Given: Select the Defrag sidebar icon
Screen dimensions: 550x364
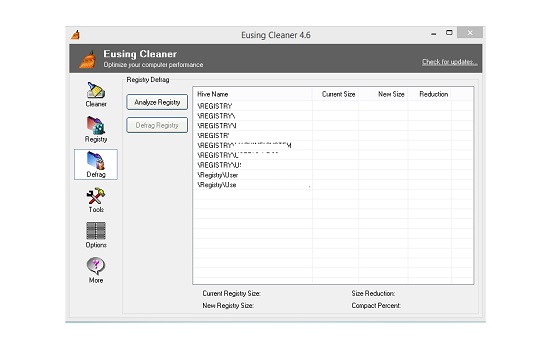Looking at the screenshot, I should pos(96,164).
